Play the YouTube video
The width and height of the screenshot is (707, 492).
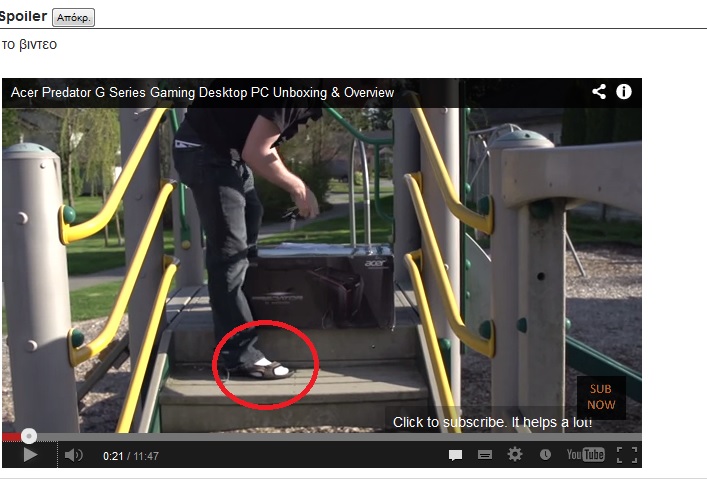[x=30, y=455]
